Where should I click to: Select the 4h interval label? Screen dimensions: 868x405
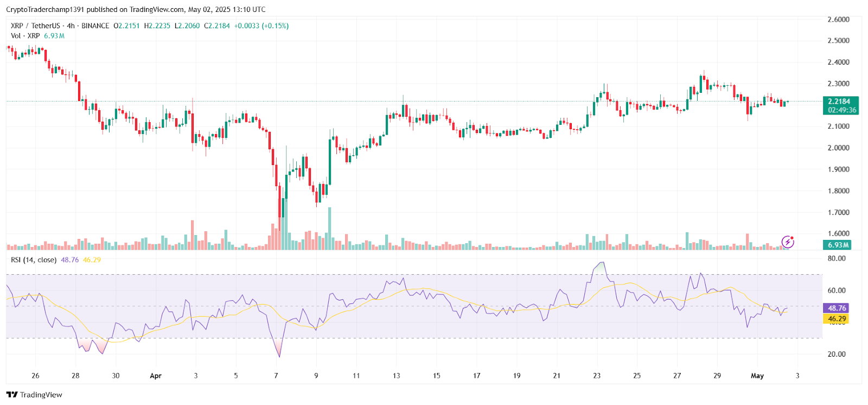point(71,26)
